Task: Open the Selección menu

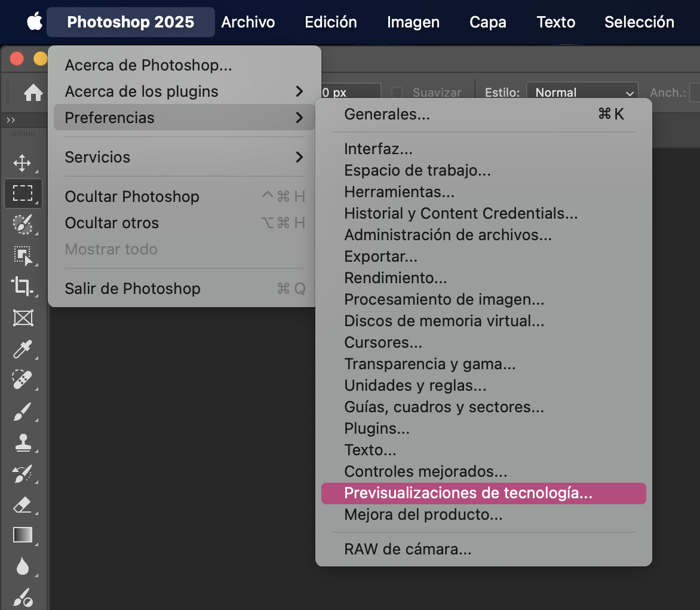Action: point(639,22)
